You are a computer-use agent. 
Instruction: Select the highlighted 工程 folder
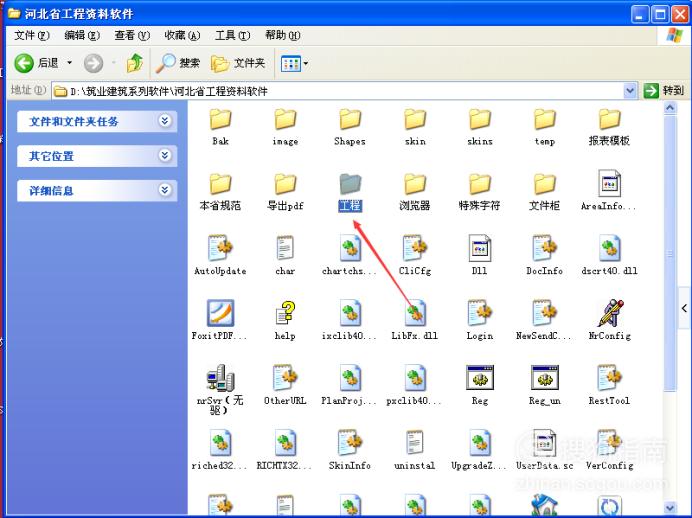(350, 191)
